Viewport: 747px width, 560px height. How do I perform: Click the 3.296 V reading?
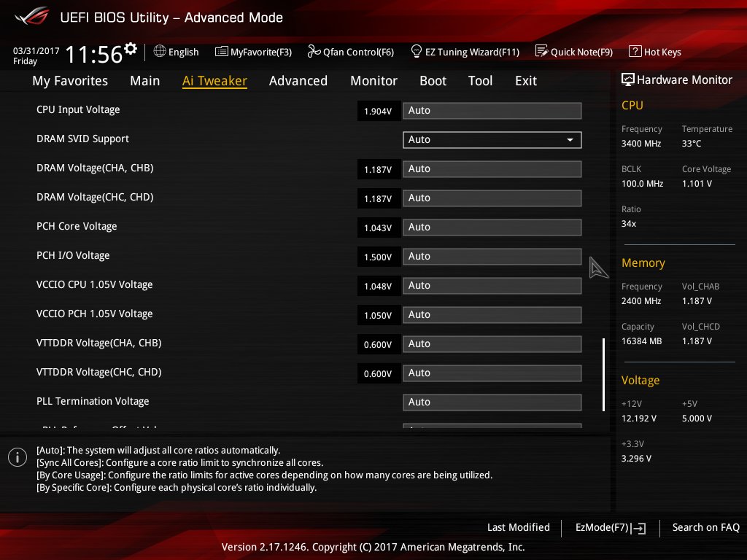click(x=636, y=458)
